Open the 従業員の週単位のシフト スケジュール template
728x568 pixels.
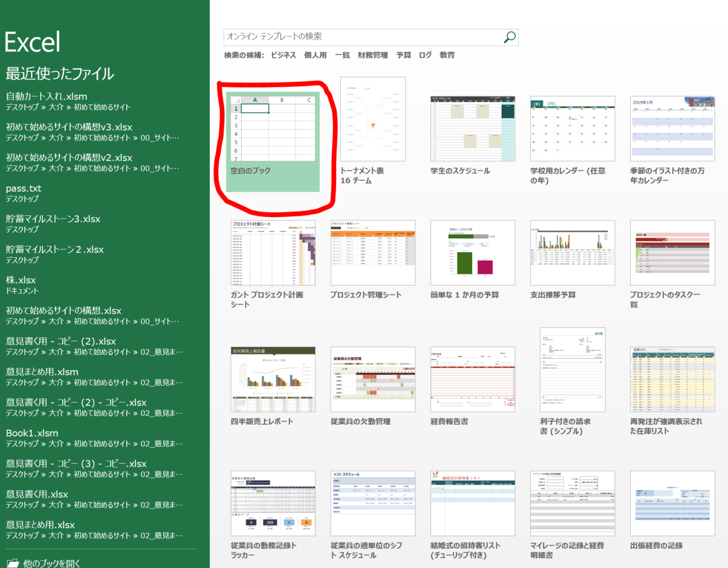(x=372, y=515)
